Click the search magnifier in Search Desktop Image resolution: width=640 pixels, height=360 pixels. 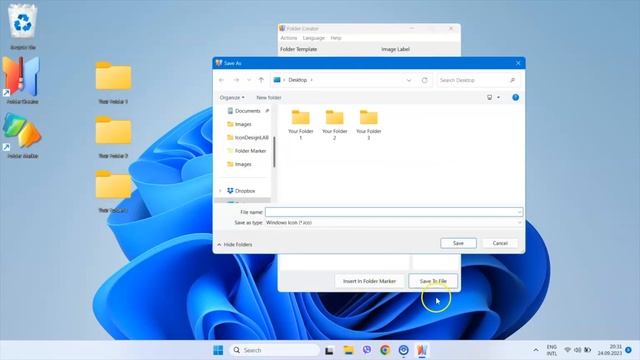[x=512, y=80]
